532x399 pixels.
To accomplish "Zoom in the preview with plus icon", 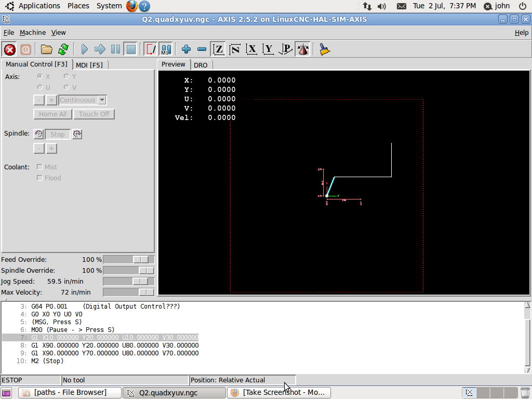I will (187, 49).
